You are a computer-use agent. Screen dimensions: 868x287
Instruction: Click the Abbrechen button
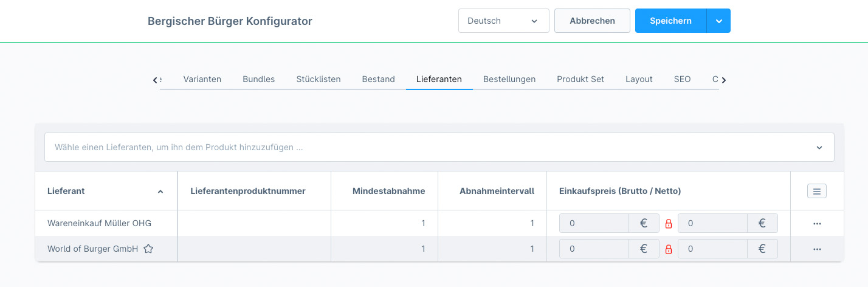[x=592, y=21]
